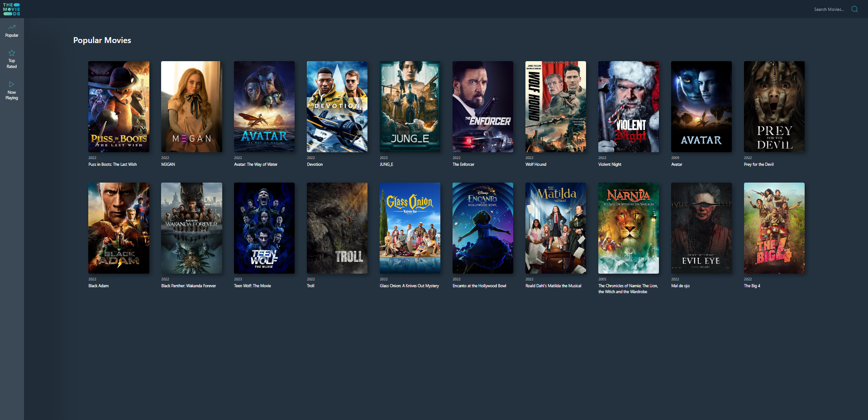Open the Popular trending icon
868x420 pixels.
point(12,27)
